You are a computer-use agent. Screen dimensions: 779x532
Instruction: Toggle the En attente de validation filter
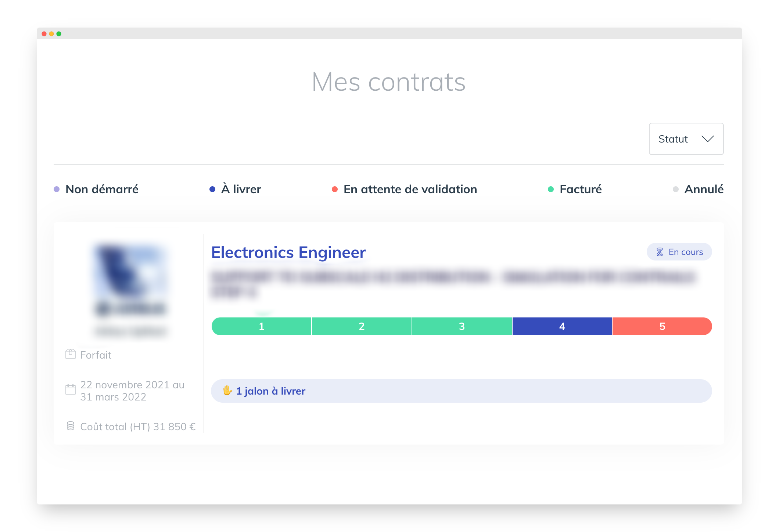click(404, 189)
